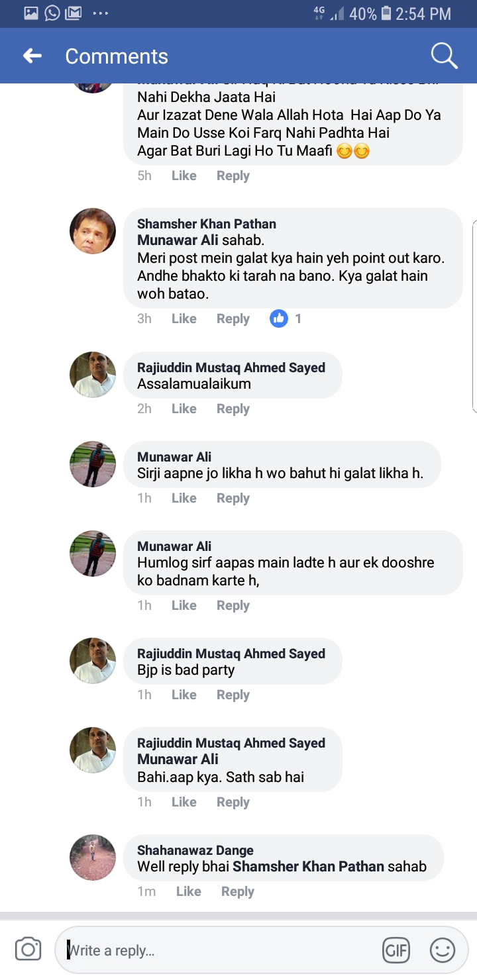Focus the "Write a reply..." field
Viewport: 477px width, 980px height.
[219, 951]
